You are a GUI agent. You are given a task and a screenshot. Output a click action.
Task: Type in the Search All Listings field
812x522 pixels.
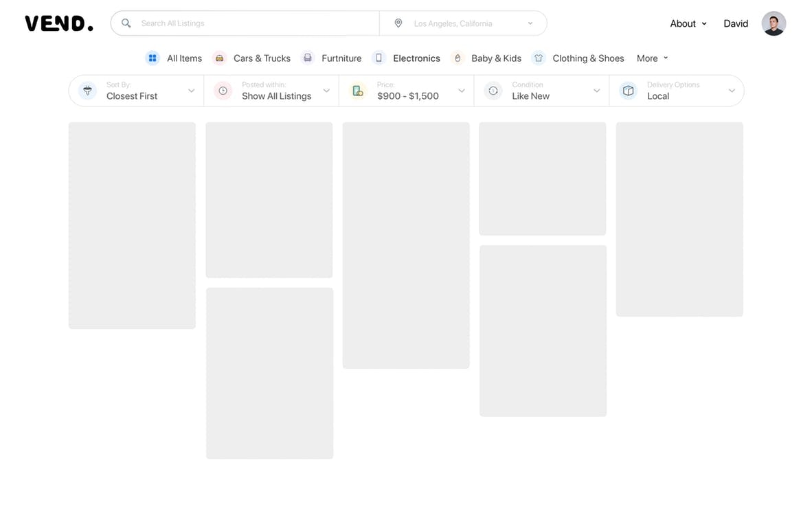(245, 23)
